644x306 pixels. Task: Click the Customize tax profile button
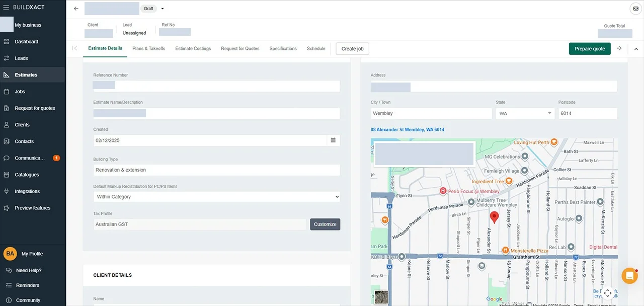(325, 224)
